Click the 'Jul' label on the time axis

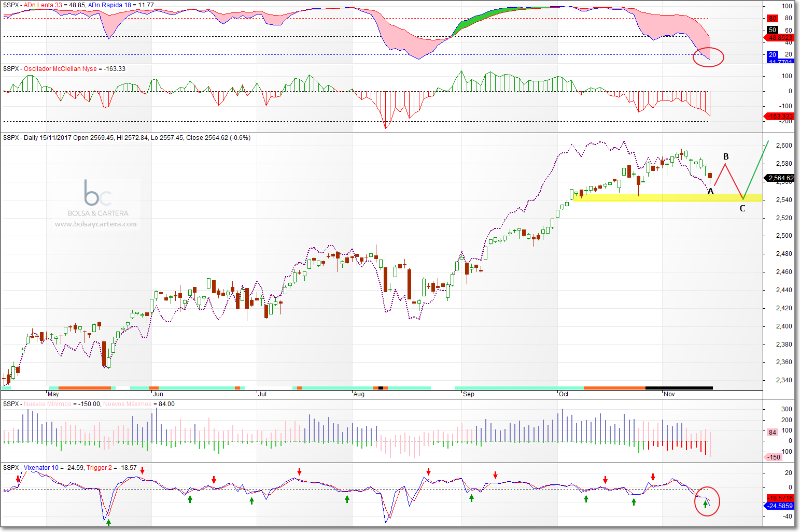262,394
